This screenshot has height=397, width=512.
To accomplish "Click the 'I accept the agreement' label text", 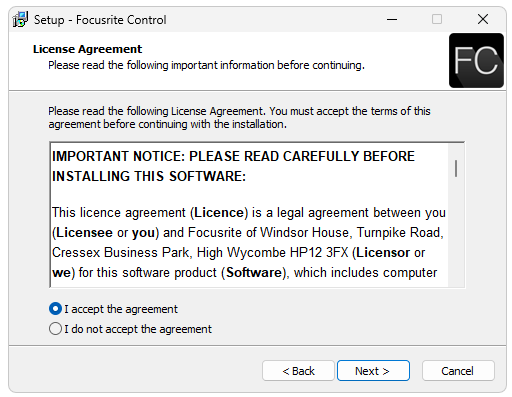I will [x=121, y=309].
